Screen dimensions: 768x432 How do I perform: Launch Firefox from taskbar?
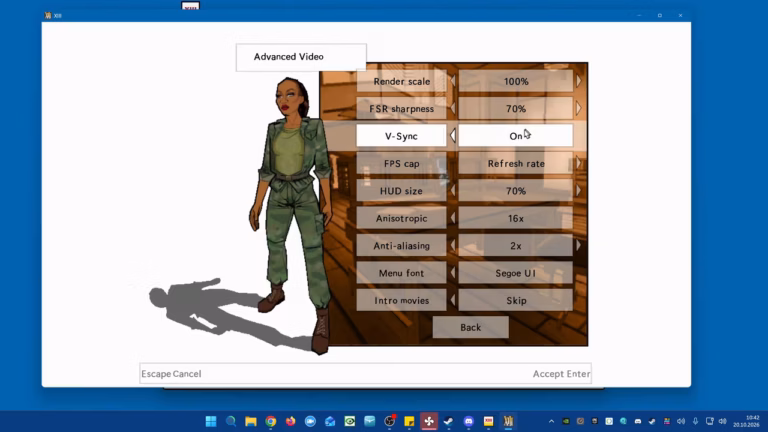click(x=290, y=421)
